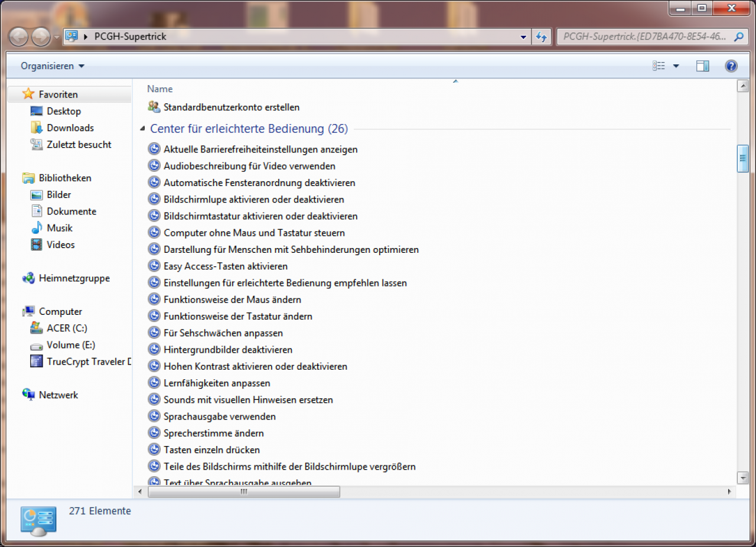Click icon beside Audiobeschreibung für Video verwenden

[154, 166]
